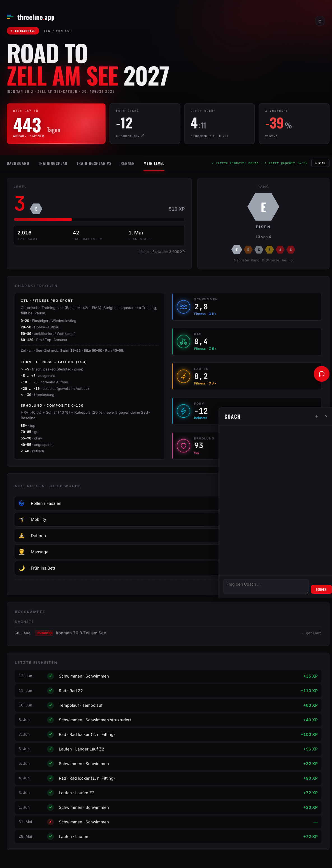Click the Erholung heart icon
Viewport: 332px width, 868px height.
pyautogui.click(x=184, y=445)
